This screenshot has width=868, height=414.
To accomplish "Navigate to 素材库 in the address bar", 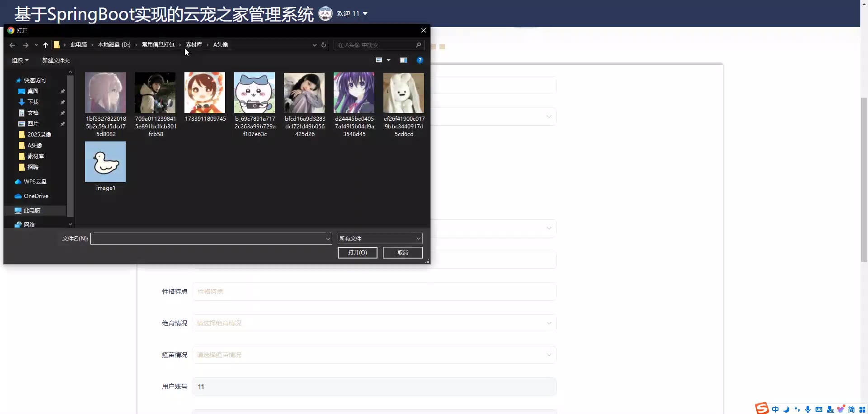I will [x=194, y=45].
